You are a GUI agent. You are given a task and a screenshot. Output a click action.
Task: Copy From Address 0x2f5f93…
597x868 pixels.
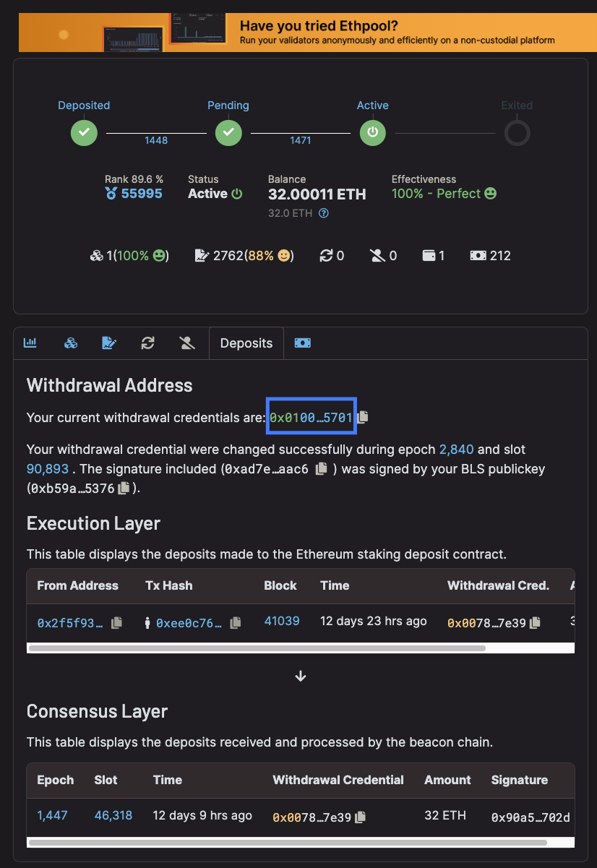[x=116, y=622]
